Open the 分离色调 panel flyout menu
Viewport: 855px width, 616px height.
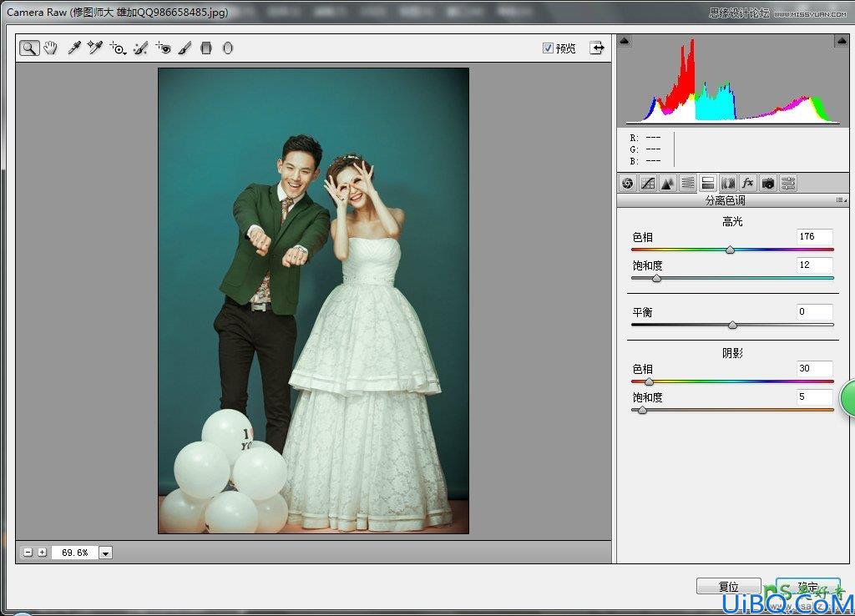(x=842, y=200)
